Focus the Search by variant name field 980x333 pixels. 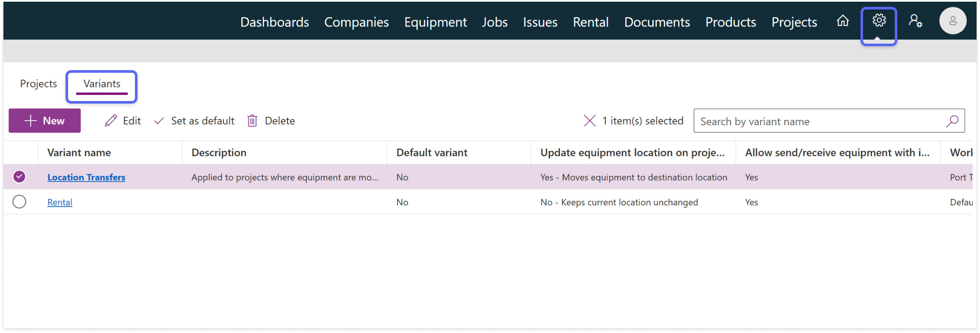pos(818,122)
